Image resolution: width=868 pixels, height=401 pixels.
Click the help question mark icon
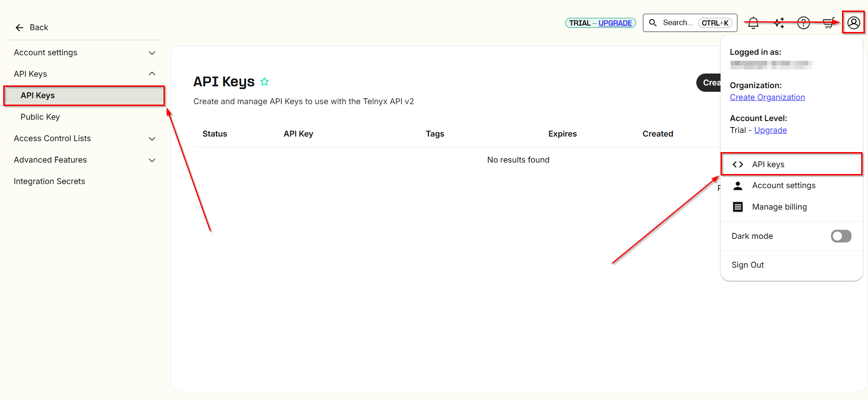tap(803, 23)
